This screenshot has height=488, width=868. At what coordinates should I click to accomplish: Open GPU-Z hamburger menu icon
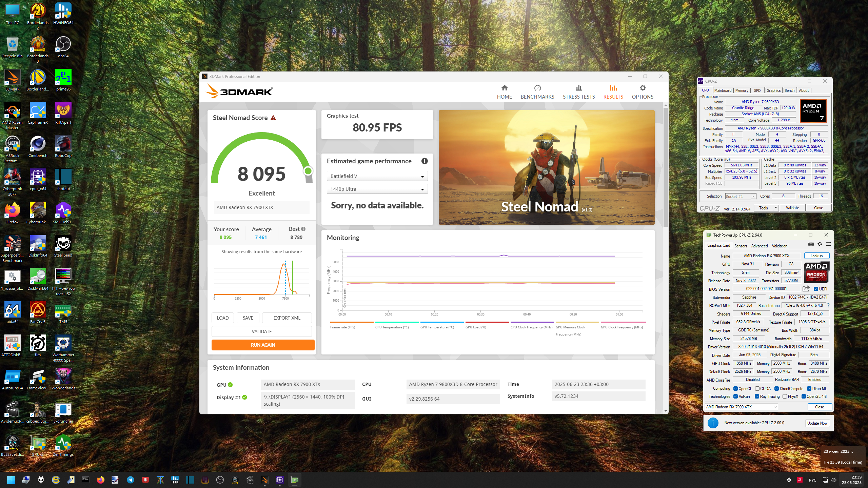point(828,244)
